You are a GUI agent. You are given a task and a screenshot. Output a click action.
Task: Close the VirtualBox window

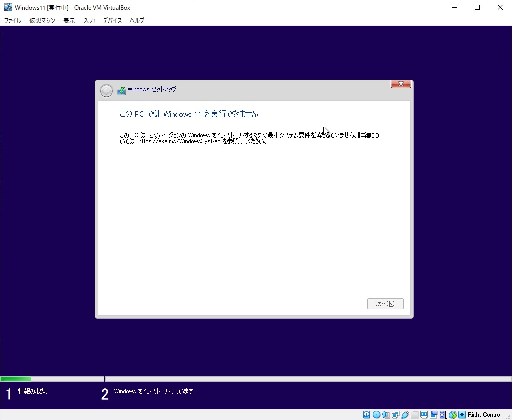[x=500, y=7]
